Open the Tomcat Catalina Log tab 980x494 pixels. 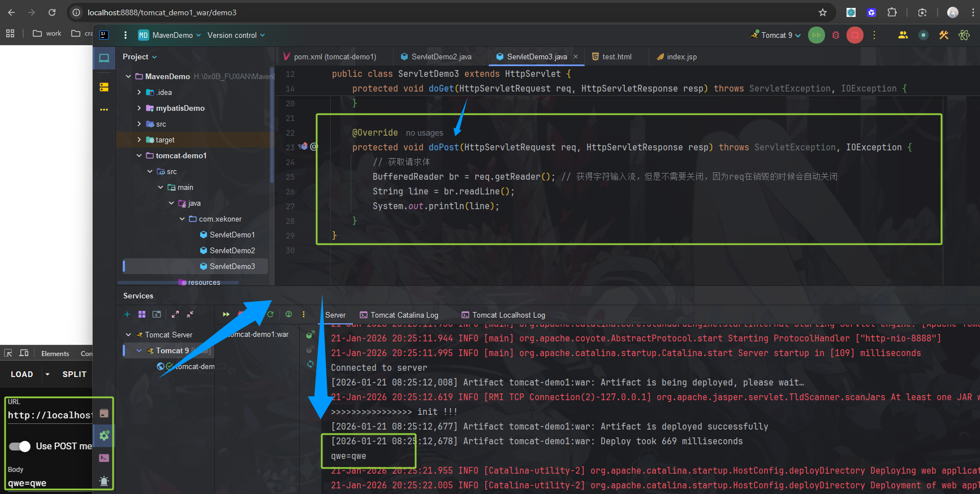pyautogui.click(x=399, y=315)
